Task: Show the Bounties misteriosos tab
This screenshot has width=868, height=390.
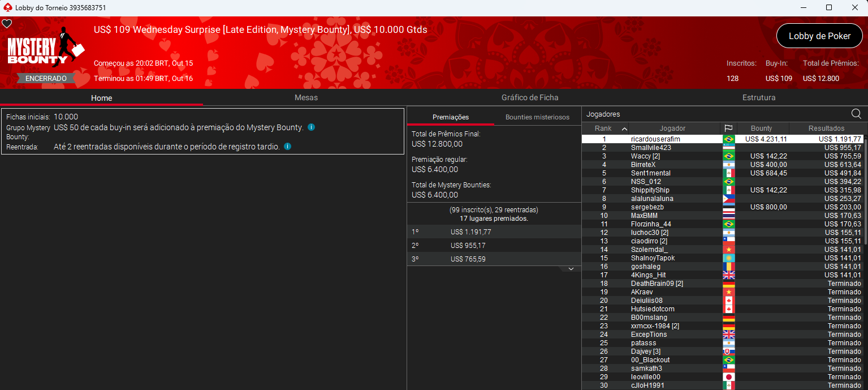Action: (x=537, y=117)
